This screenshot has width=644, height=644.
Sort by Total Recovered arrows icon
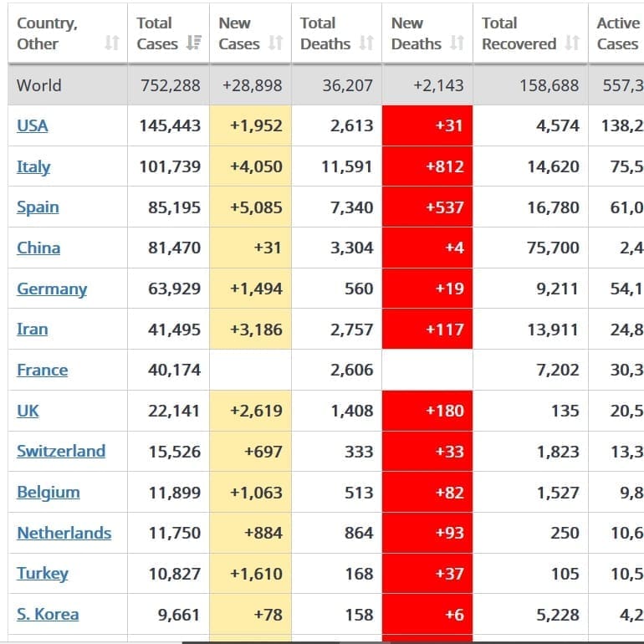572,44
